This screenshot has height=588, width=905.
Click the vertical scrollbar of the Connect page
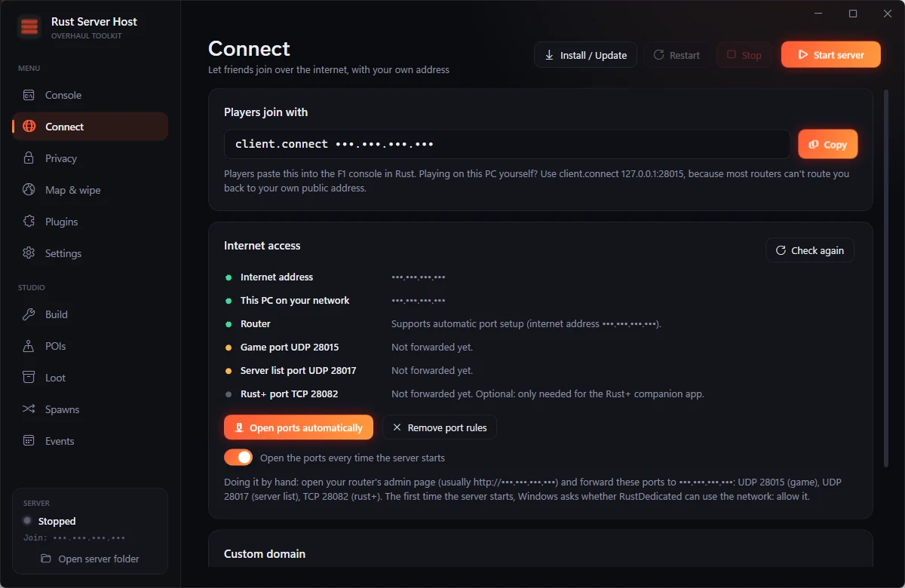tap(886, 277)
